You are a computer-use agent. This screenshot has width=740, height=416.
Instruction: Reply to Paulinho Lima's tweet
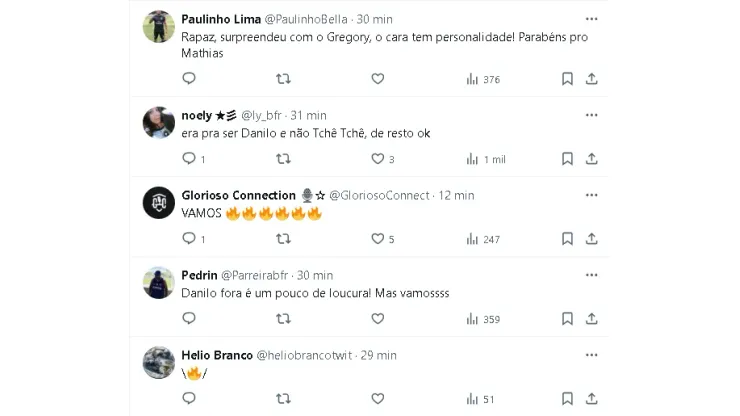(x=189, y=79)
